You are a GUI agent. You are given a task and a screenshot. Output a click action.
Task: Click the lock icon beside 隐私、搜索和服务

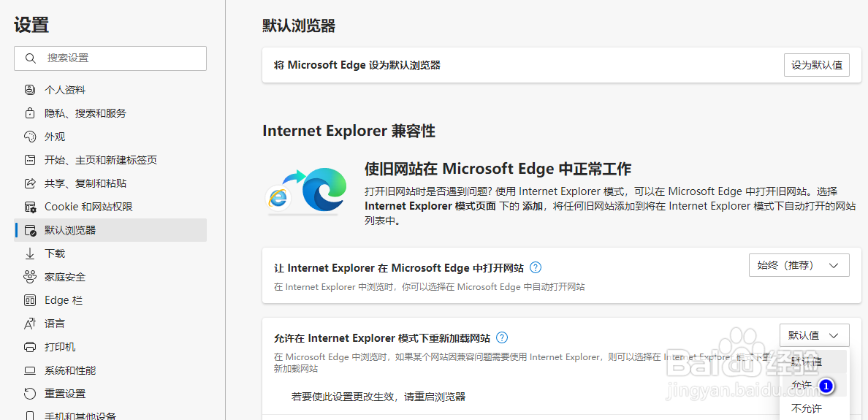(x=30, y=113)
